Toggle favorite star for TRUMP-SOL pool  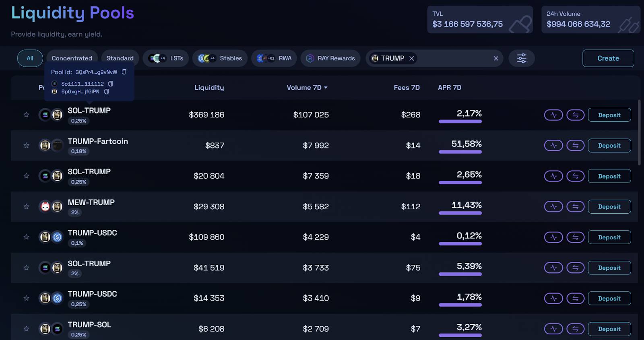pyautogui.click(x=27, y=329)
